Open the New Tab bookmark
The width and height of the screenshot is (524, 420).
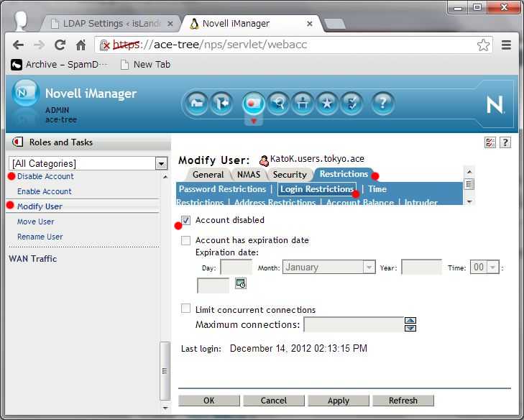pyautogui.click(x=146, y=64)
